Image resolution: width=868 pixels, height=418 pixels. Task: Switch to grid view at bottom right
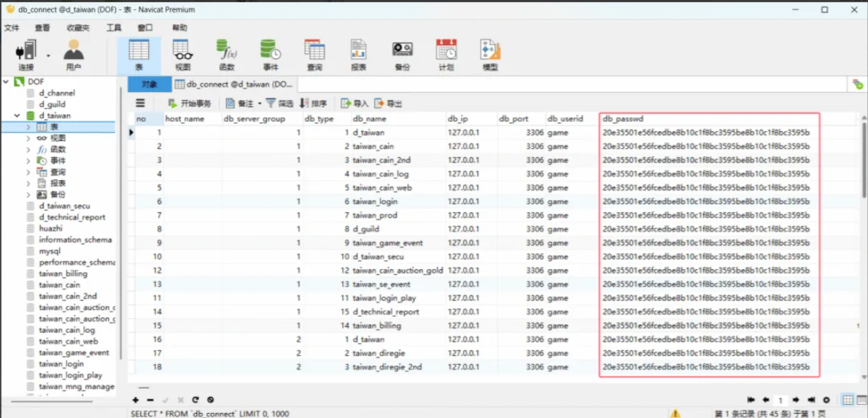tap(848, 400)
